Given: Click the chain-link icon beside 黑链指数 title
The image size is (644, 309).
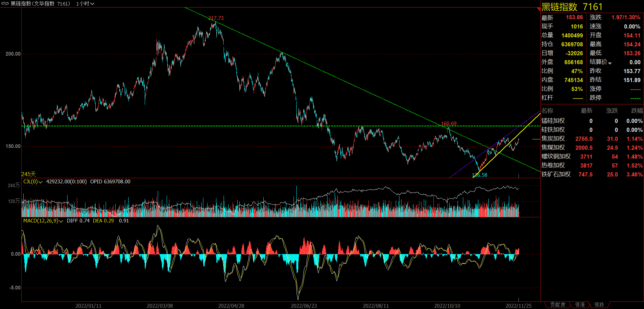Looking at the screenshot, I should pos(5,3).
